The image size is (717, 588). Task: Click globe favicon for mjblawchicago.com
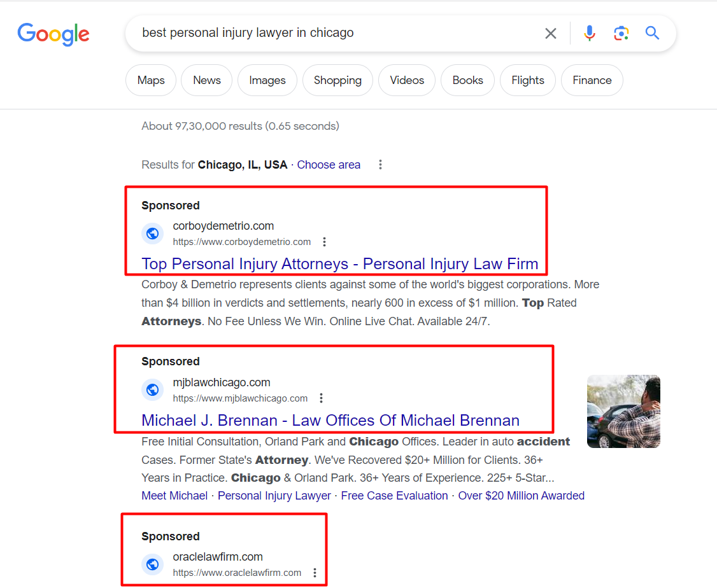tap(152, 389)
